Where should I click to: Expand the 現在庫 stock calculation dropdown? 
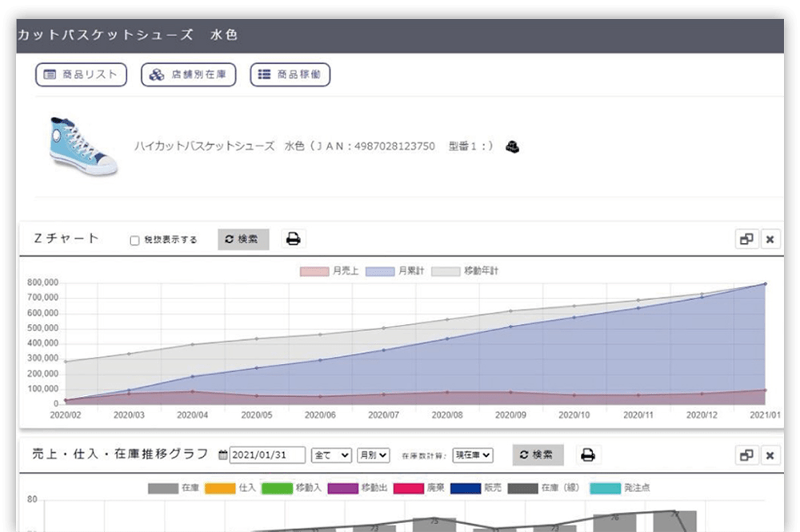click(472, 455)
